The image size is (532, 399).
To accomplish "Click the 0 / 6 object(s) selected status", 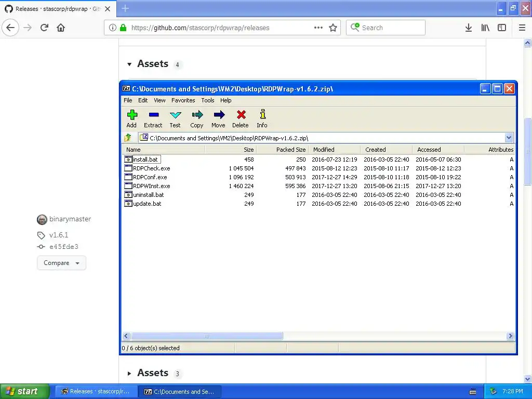I will [151, 348].
